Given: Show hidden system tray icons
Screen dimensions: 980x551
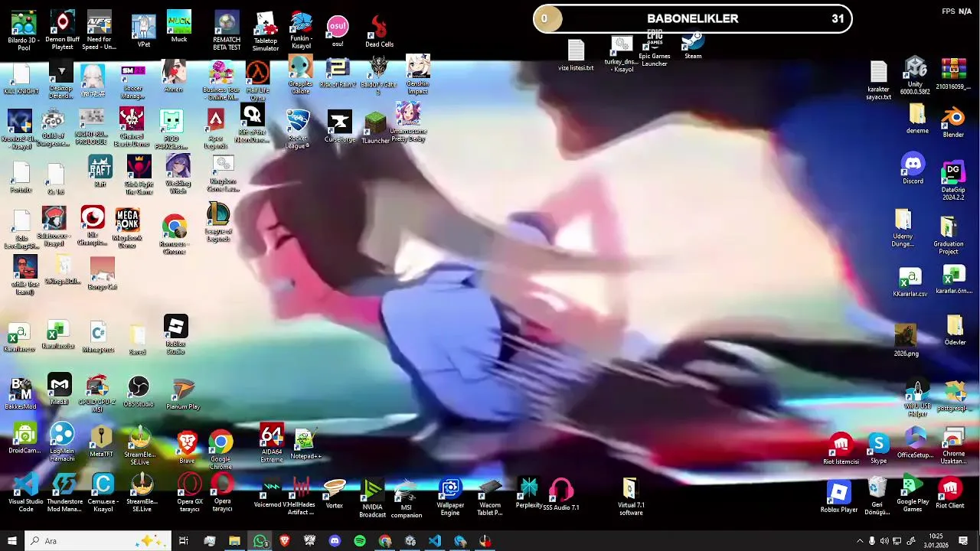Looking at the screenshot, I should [x=859, y=541].
